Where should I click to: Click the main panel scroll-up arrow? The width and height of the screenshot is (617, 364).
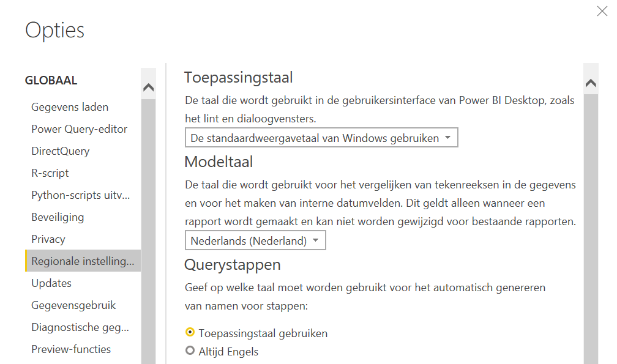[591, 84]
